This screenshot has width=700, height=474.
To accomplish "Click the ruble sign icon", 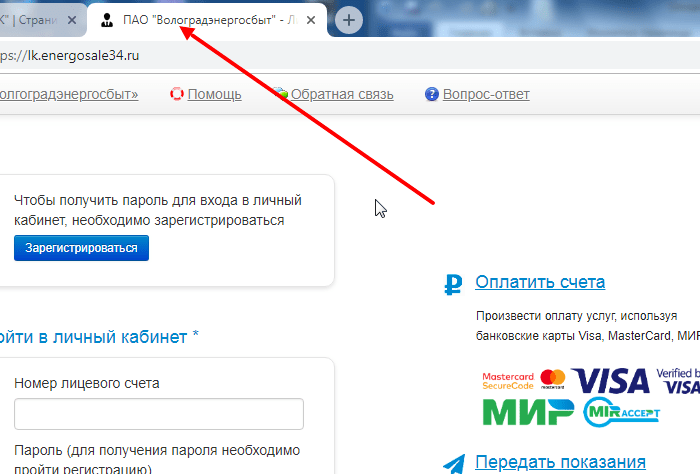I will point(453,284).
